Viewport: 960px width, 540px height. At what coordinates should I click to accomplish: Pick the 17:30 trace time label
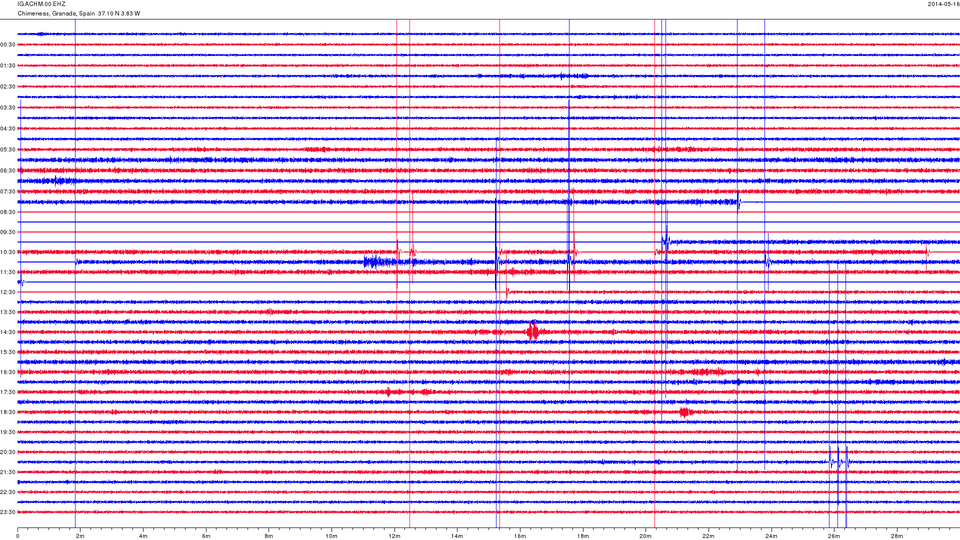(8, 392)
